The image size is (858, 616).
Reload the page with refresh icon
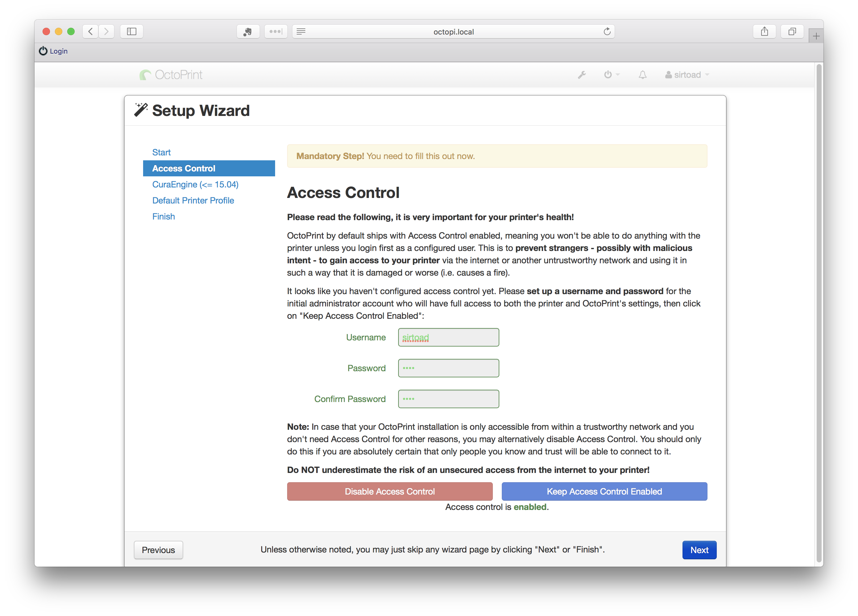[607, 31]
